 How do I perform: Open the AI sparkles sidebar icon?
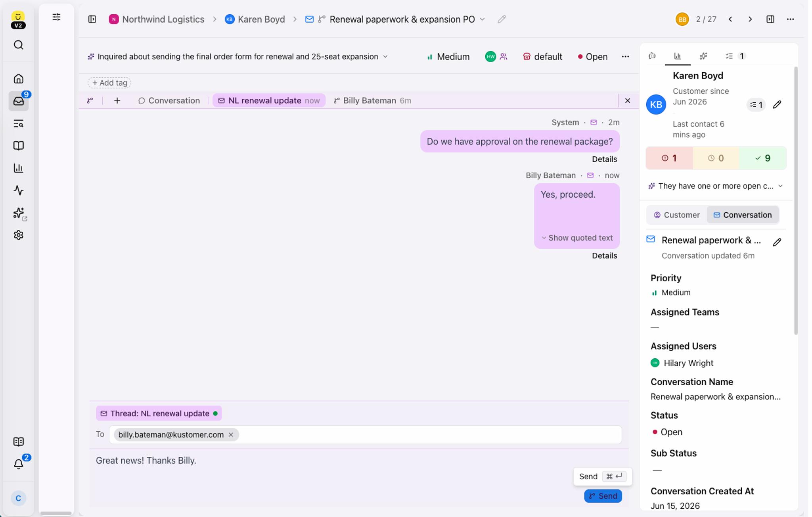pyautogui.click(x=18, y=213)
